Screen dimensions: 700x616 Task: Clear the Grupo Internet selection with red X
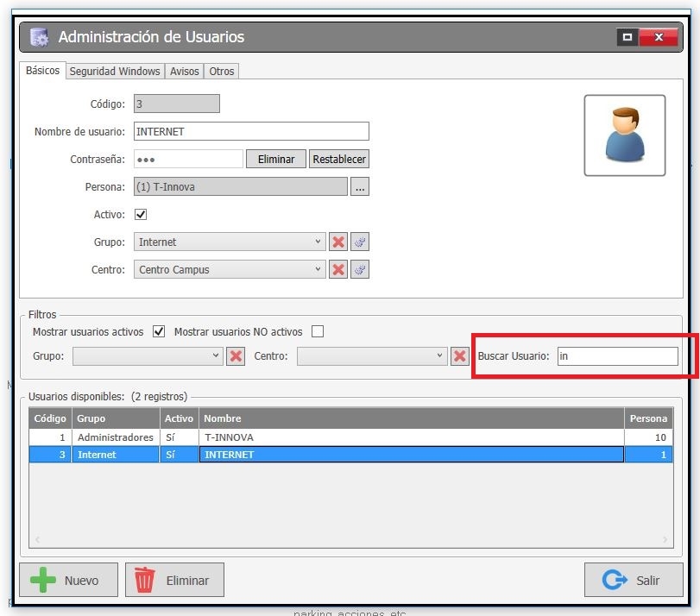coord(338,242)
